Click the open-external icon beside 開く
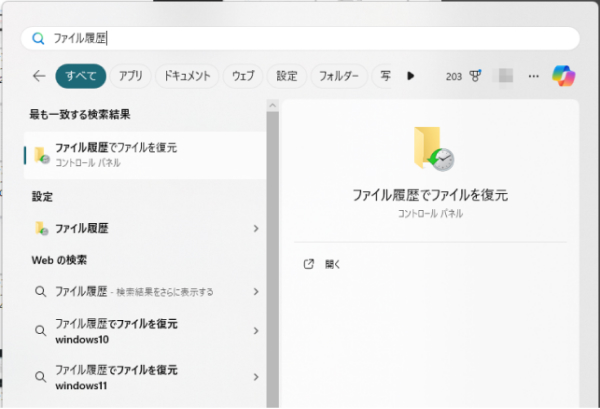Screen dimensions: 600x409 pos(308,264)
